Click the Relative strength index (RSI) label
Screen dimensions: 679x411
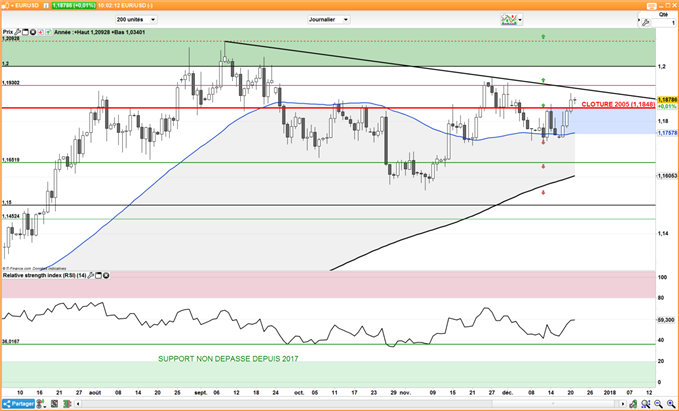click(x=44, y=275)
